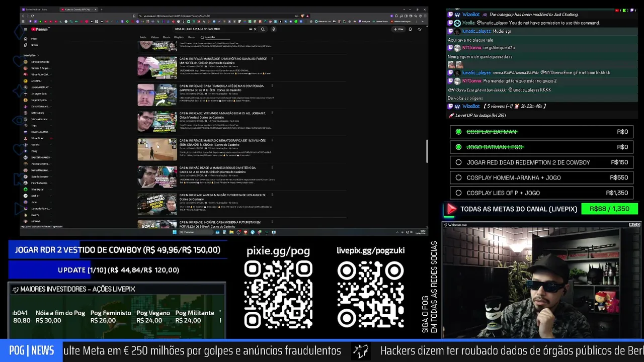Open thumbnail of Casa Tranquila pegada japonesa video
Image resolution: width=644 pixels, height=362 pixels.
[157, 95]
